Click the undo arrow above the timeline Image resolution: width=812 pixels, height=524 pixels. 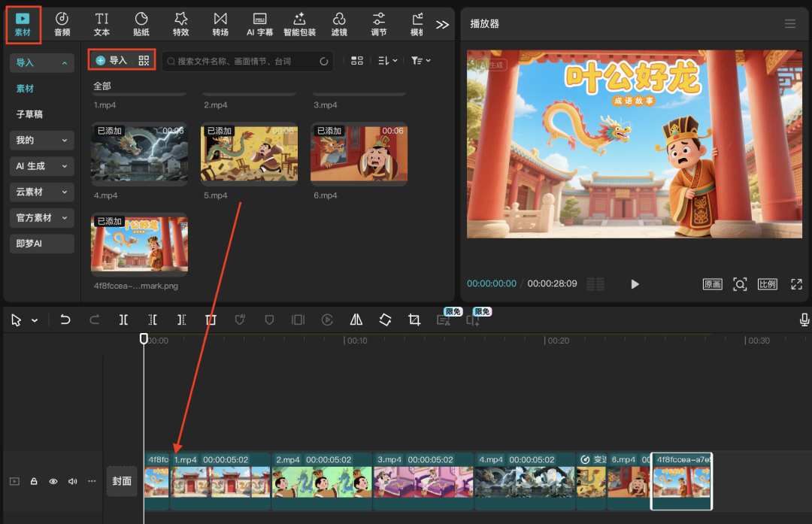tap(65, 320)
